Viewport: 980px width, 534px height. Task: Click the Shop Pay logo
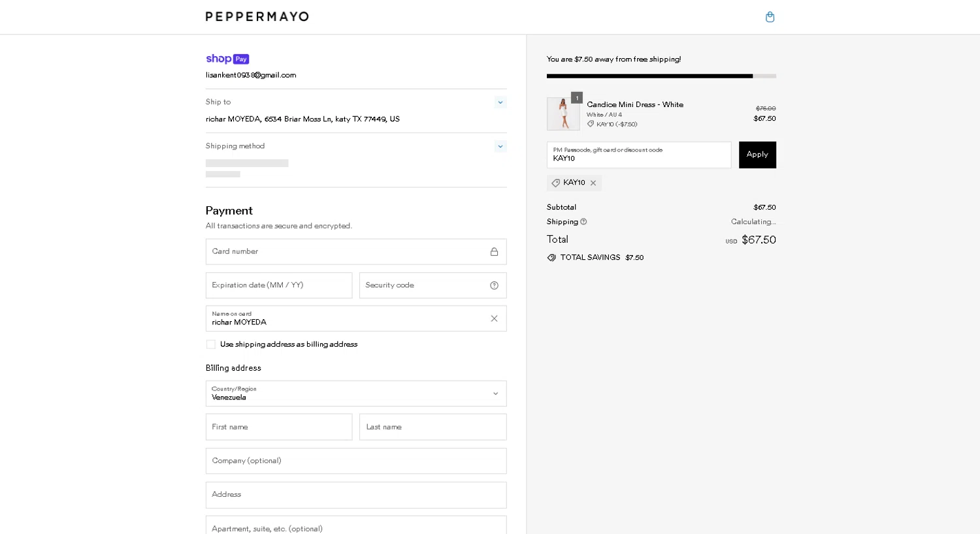[x=227, y=59]
